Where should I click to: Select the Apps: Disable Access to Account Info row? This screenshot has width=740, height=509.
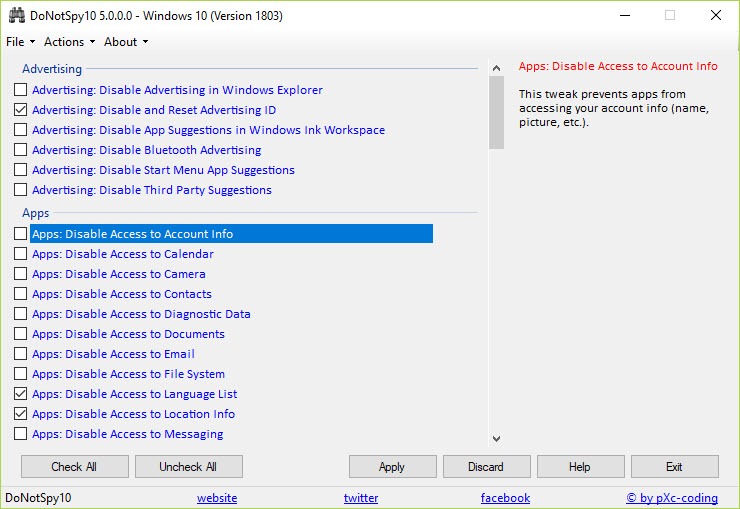(231, 234)
